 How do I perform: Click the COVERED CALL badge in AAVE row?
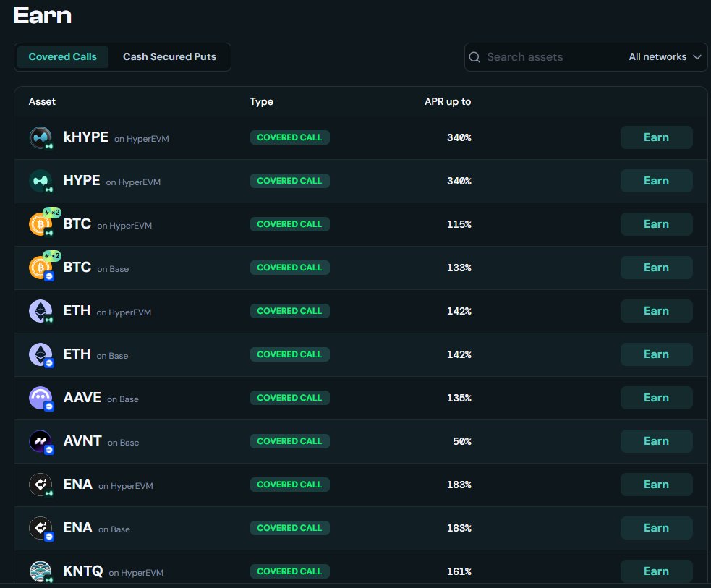pos(290,398)
